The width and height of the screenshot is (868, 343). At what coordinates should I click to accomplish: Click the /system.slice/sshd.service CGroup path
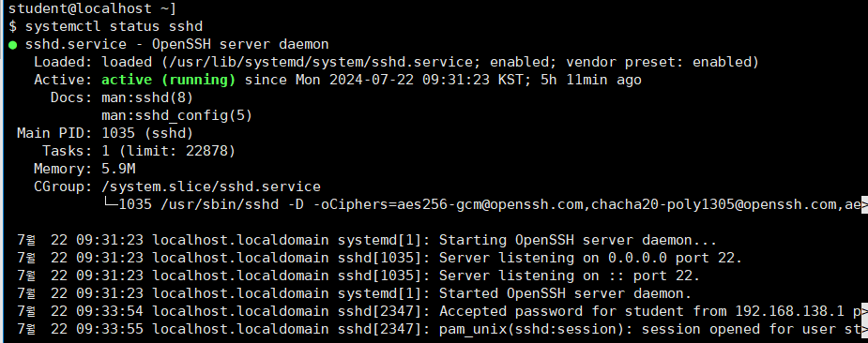[x=211, y=186]
